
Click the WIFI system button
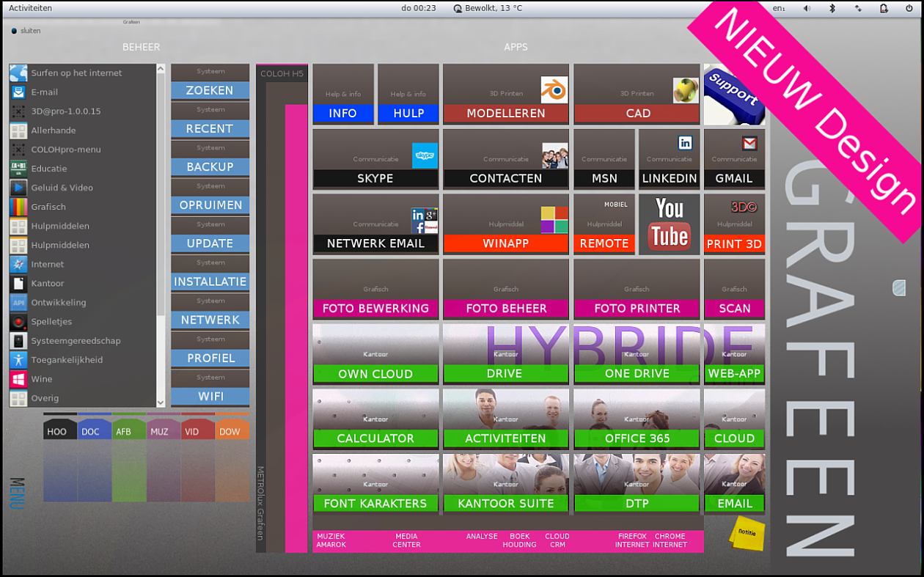(x=210, y=396)
